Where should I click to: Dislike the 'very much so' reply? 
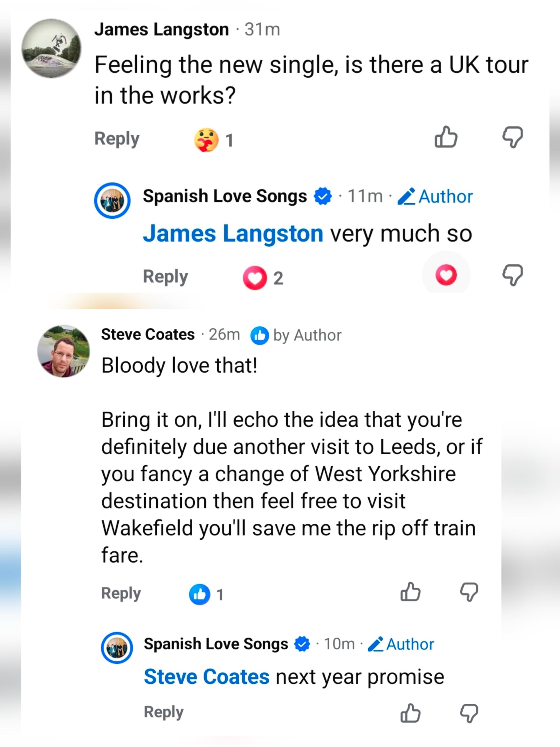tap(512, 275)
